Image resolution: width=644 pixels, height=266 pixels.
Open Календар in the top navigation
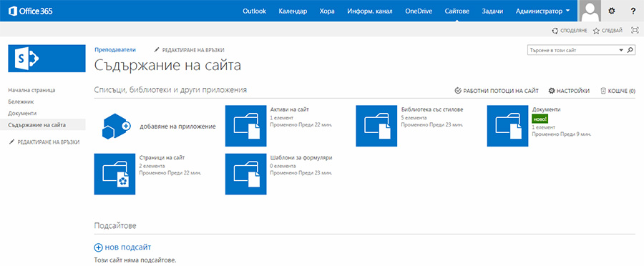(293, 11)
